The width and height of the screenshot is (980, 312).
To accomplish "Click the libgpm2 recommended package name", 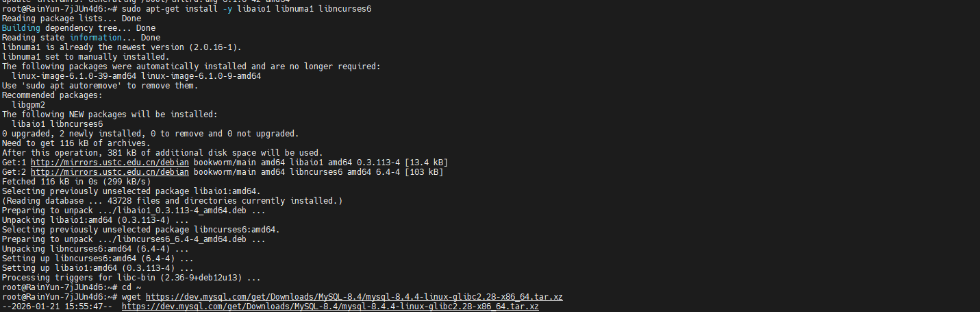I will point(29,104).
